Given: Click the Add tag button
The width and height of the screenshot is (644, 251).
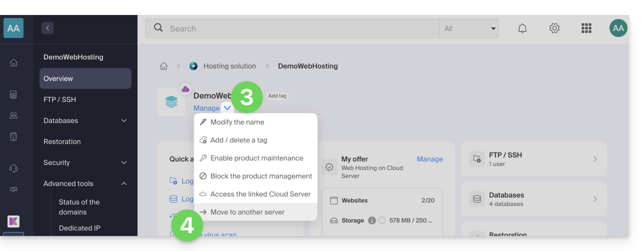Looking at the screenshot, I should [x=277, y=96].
